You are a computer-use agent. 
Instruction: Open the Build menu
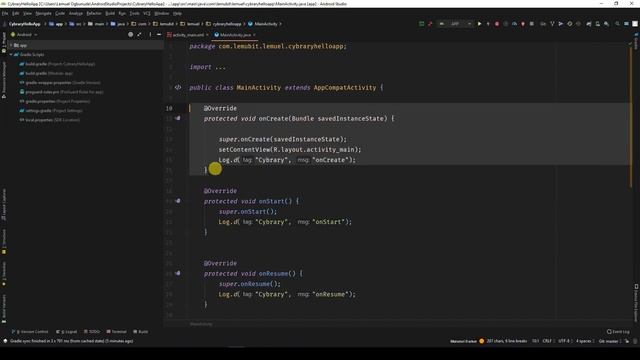pyautogui.click(x=110, y=13)
